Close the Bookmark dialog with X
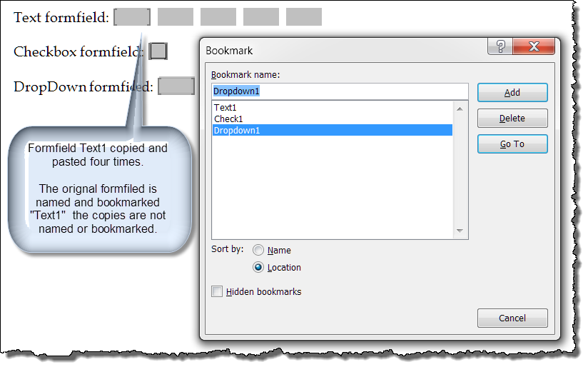The image size is (588, 367). (534, 46)
